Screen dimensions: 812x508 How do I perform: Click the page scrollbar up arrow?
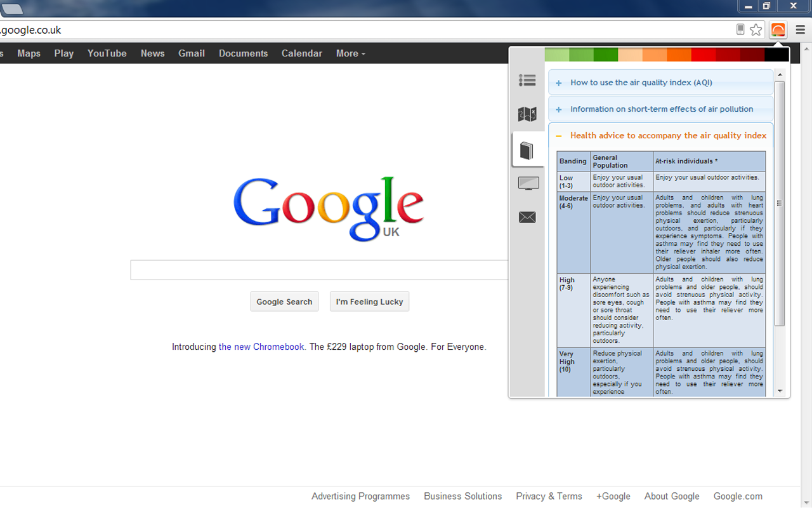point(807,48)
